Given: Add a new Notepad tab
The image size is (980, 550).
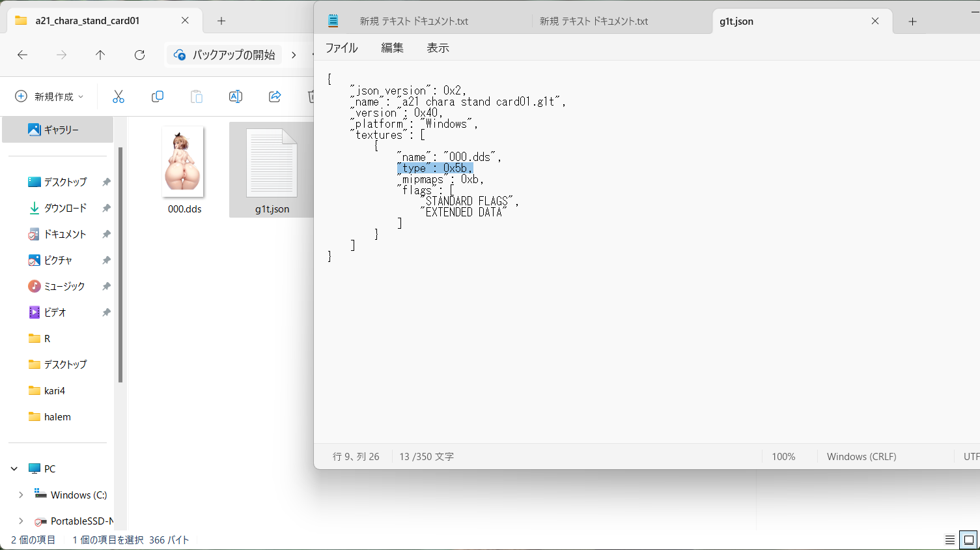Looking at the screenshot, I should coord(912,22).
